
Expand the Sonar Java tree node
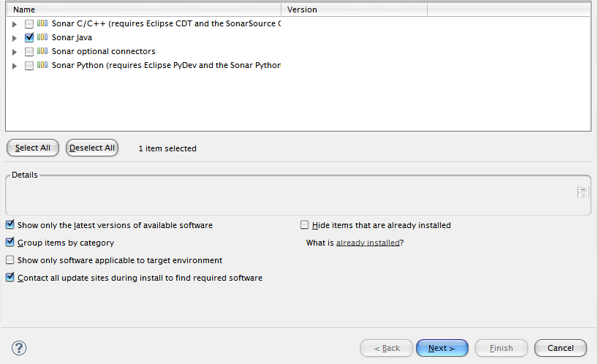[x=15, y=38]
